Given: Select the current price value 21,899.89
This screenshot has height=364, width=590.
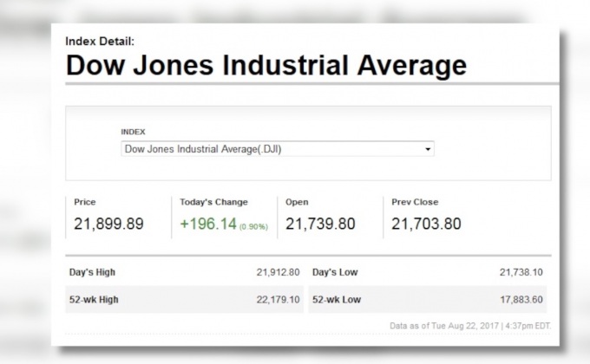Looking at the screenshot, I should (x=108, y=224).
